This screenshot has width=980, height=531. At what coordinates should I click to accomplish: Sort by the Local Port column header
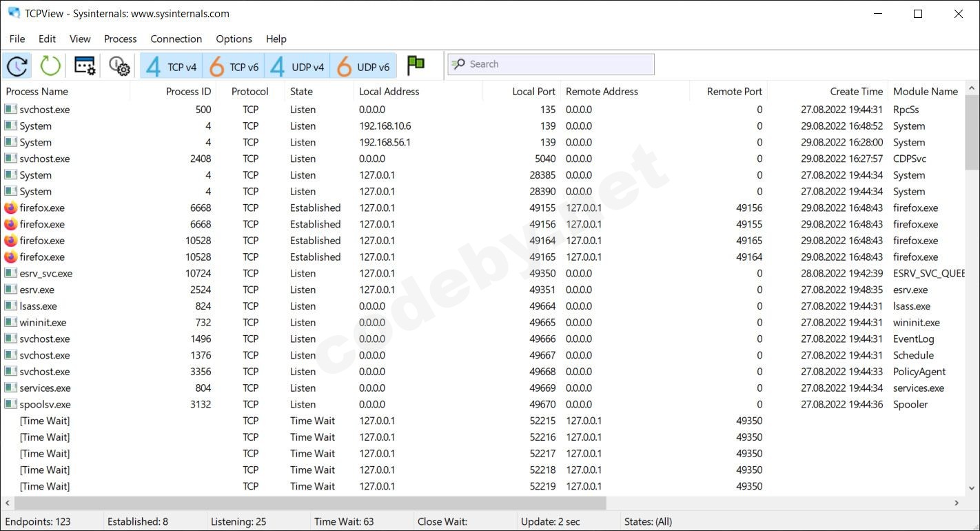(x=533, y=91)
